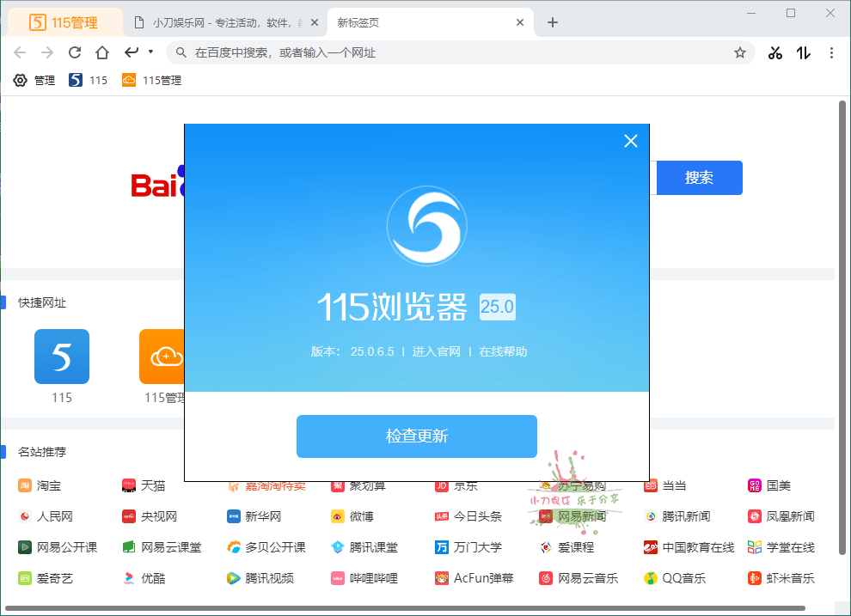Bookmark this page with the star icon

click(x=739, y=52)
